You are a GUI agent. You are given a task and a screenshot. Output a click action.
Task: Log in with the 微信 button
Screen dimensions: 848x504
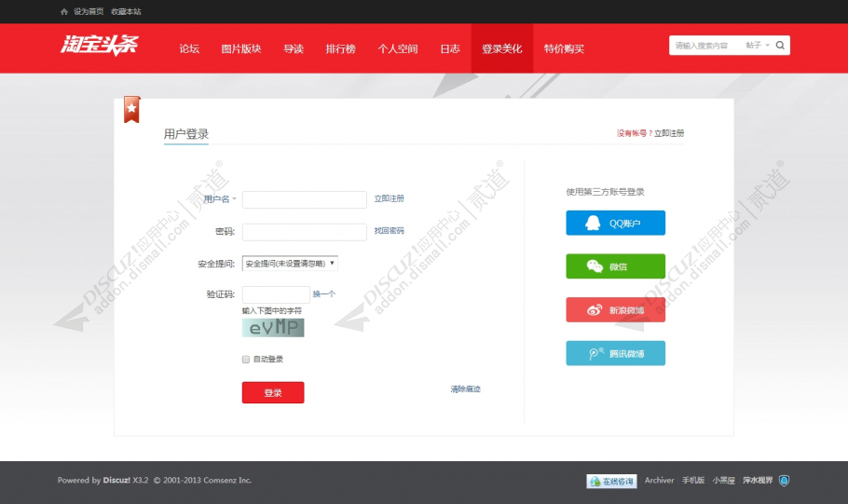[x=615, y=266]
